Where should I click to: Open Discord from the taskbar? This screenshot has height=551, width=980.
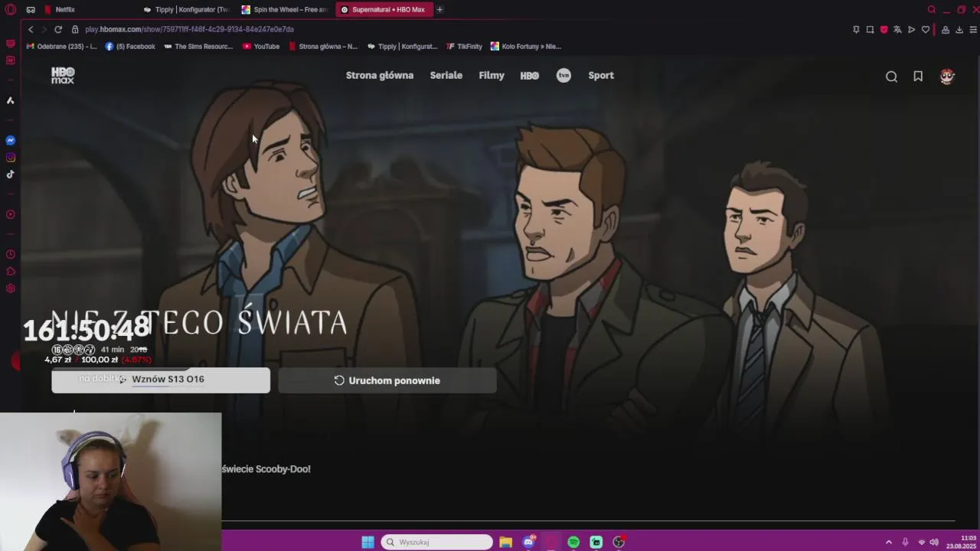tap(528, 542)
